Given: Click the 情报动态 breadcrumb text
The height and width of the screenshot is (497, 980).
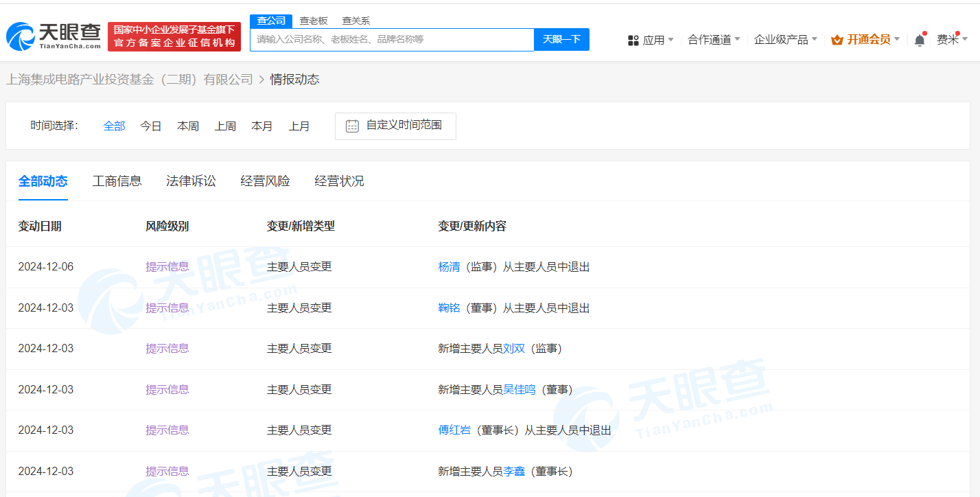Looking at the screenshot, I should 295,80.
